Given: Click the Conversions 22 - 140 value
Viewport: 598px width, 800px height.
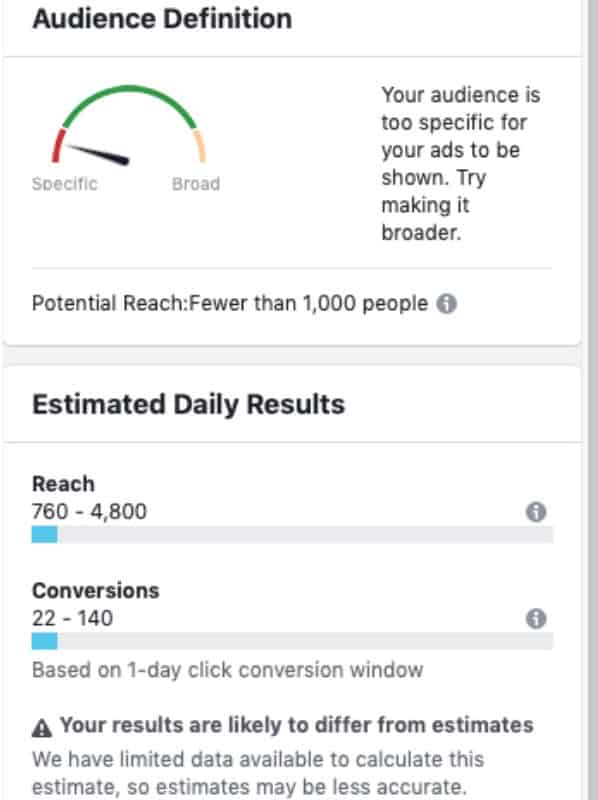Looking at the screenshot, I should pyautogui.click(x=72, y=618).
